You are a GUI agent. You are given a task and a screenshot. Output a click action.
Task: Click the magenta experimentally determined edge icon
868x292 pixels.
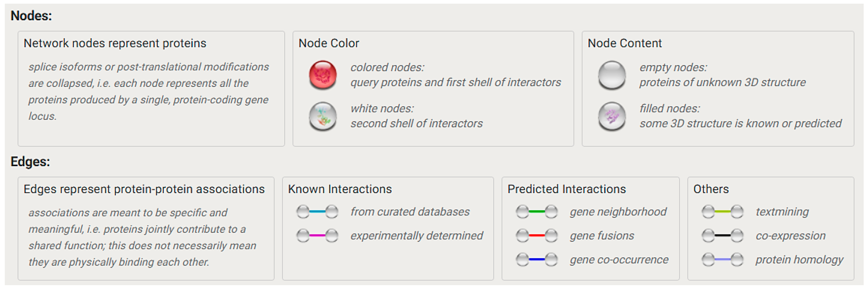click(x=317, y=235)
